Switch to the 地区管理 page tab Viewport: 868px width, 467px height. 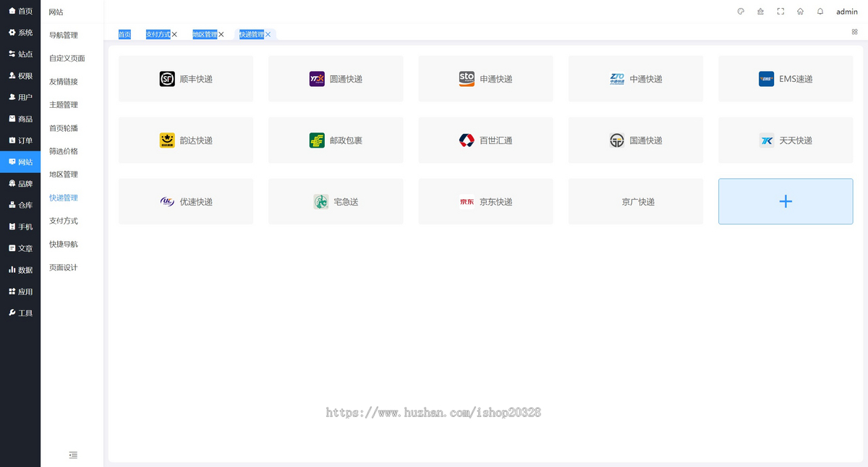click(205, 34)
